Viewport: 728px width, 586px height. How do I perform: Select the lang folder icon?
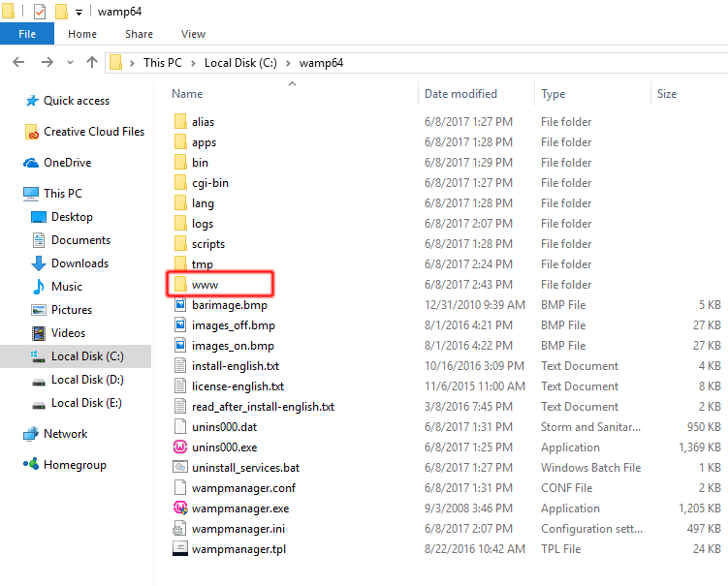click(x=180, y=203)
